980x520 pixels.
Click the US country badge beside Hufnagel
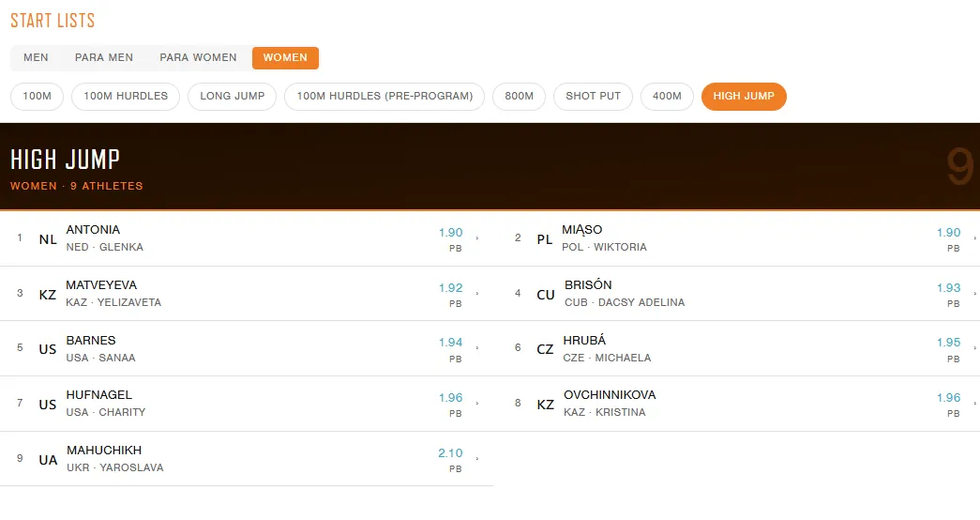pos(48,405)
